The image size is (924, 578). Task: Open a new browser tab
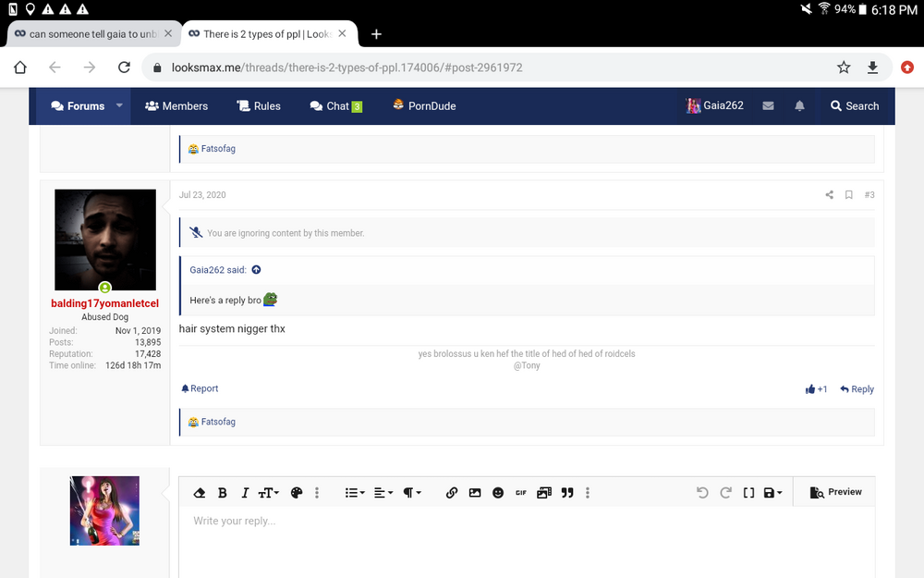coord(376,34)
